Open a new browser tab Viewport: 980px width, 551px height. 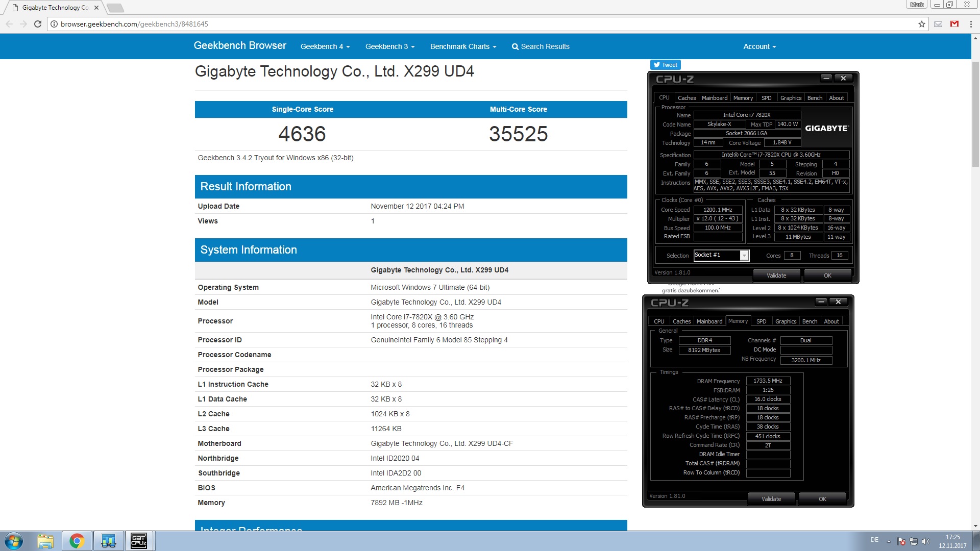[x=115, y=8]
